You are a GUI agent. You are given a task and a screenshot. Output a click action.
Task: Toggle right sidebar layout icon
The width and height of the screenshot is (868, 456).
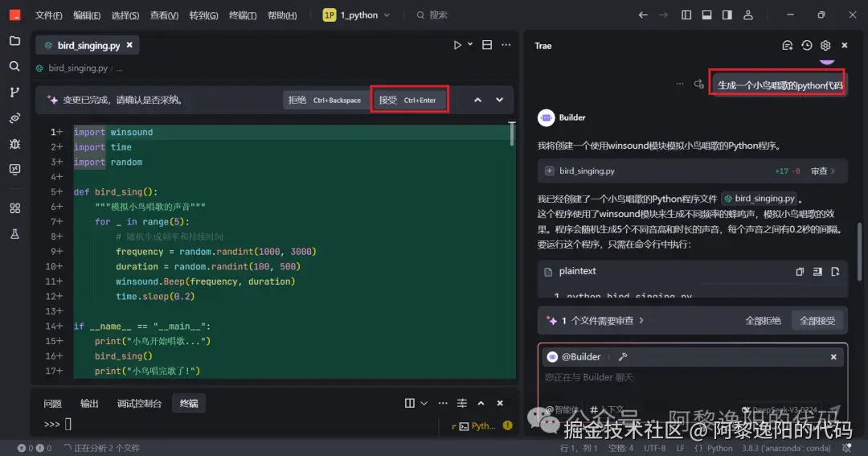(727, 15)
